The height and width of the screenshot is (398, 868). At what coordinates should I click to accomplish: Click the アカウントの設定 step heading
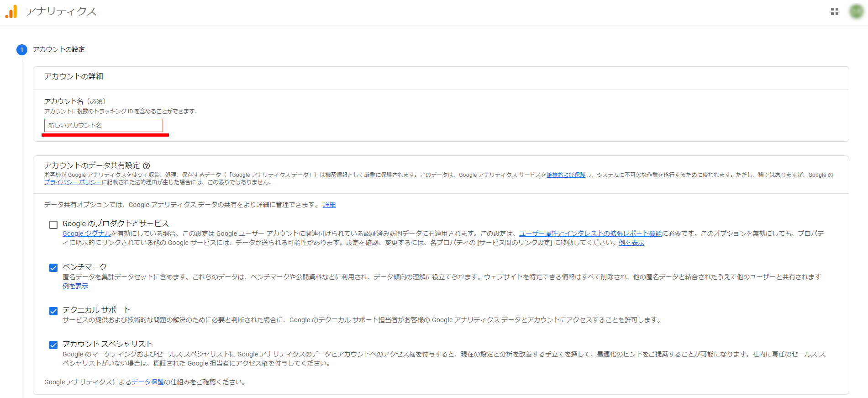[59, 49]
